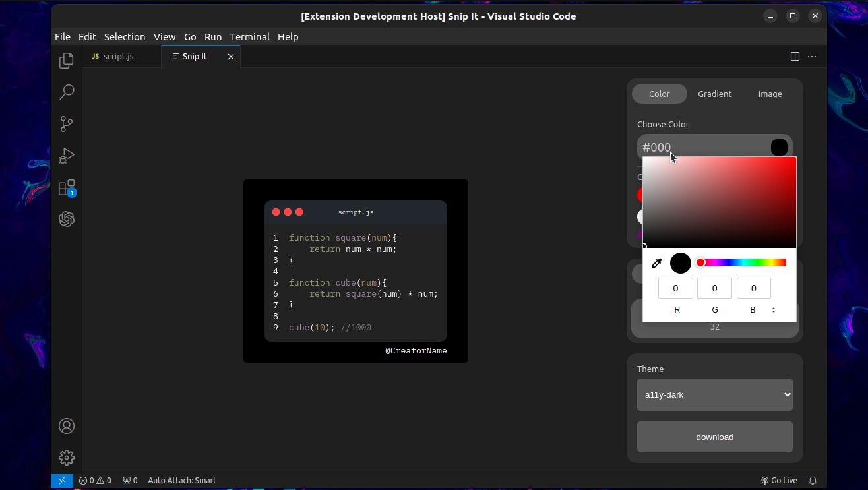Open the Run and Debug view
The width and height of the screenshot is (868, 490).
click(x=67, y=156)
